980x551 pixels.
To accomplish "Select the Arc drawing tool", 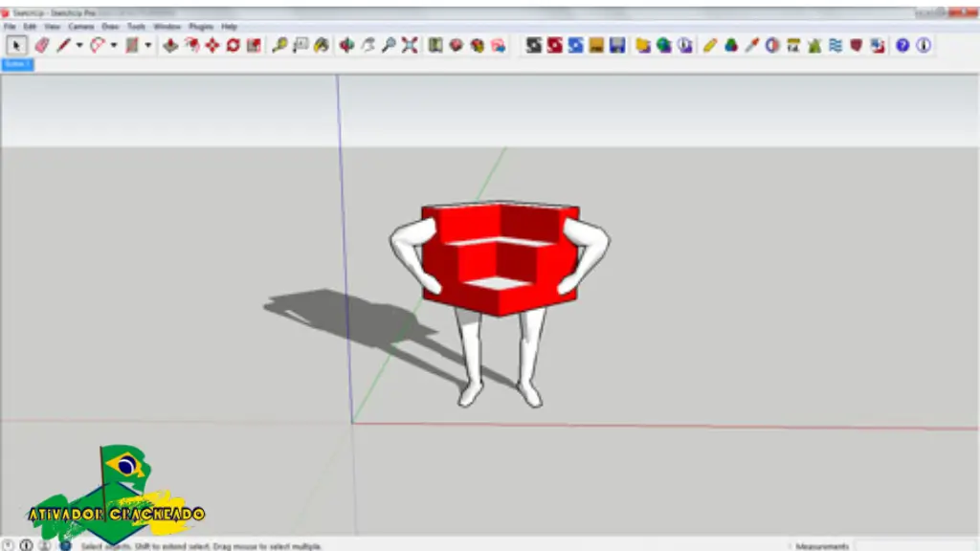I will [97, 45].
